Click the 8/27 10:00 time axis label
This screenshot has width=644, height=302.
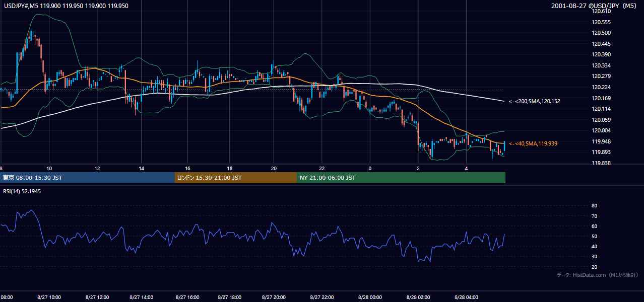[49, 297]
